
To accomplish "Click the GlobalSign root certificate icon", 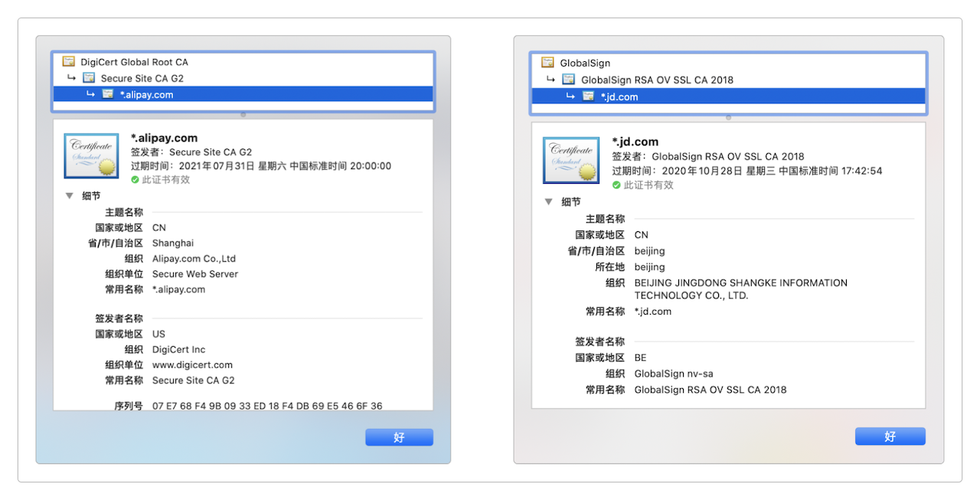I will point(547,63).
